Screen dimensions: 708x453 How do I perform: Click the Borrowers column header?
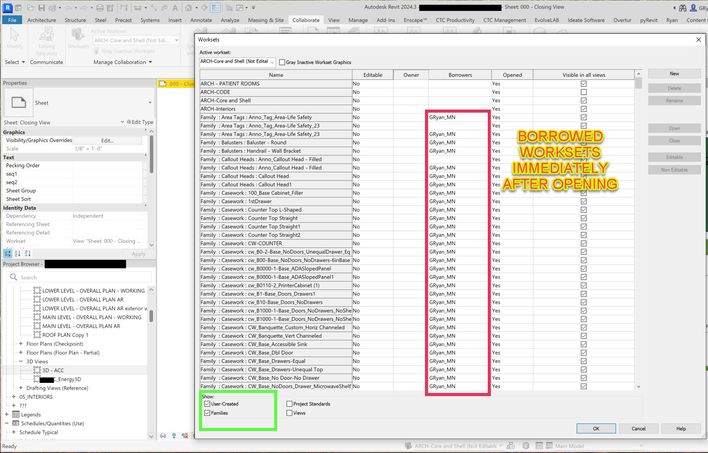pyautogui.click(x=460, y=75)
